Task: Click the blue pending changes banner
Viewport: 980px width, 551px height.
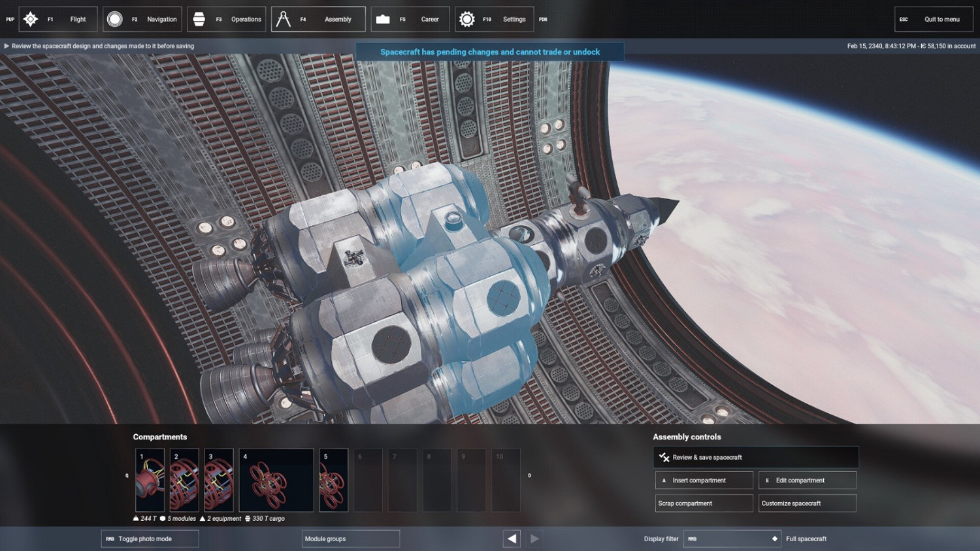Action: (490, 52)
